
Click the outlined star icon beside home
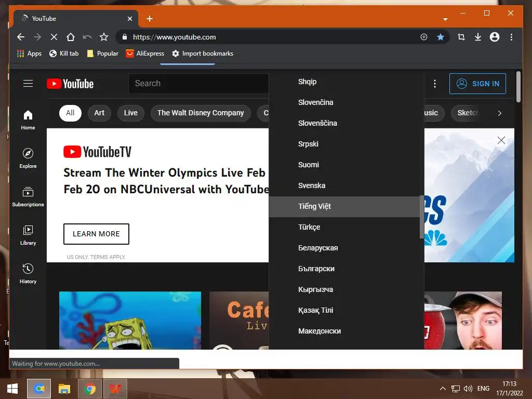(104, 37)
